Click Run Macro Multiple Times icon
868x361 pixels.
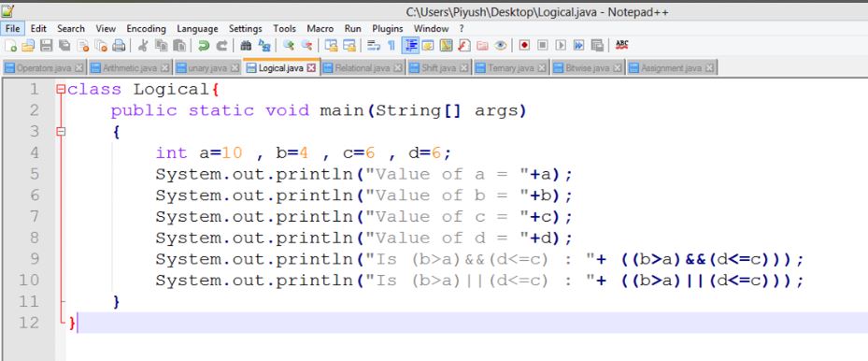tap(578, 46)
